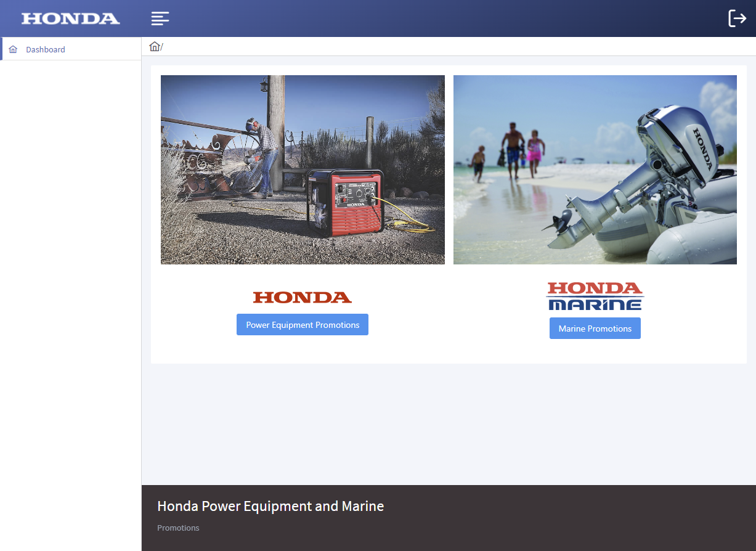Click the generator power equipment photo

[303, 170]
